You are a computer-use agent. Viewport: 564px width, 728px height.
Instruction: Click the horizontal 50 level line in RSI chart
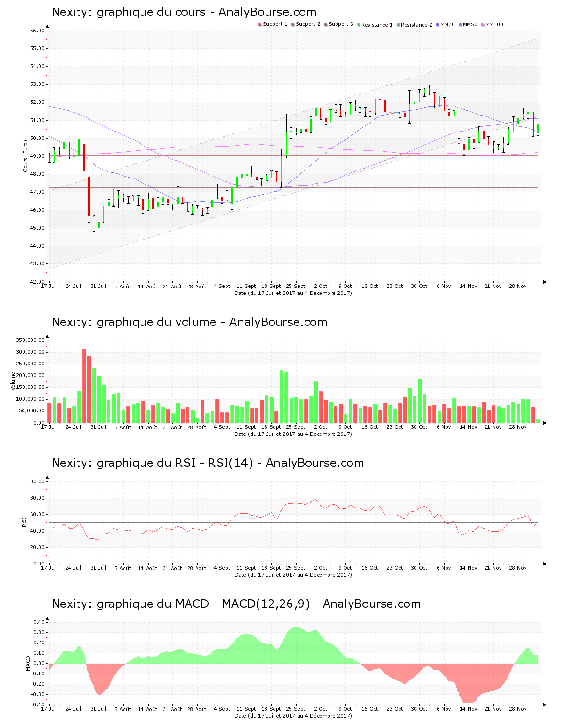click(x=294, y=522)
